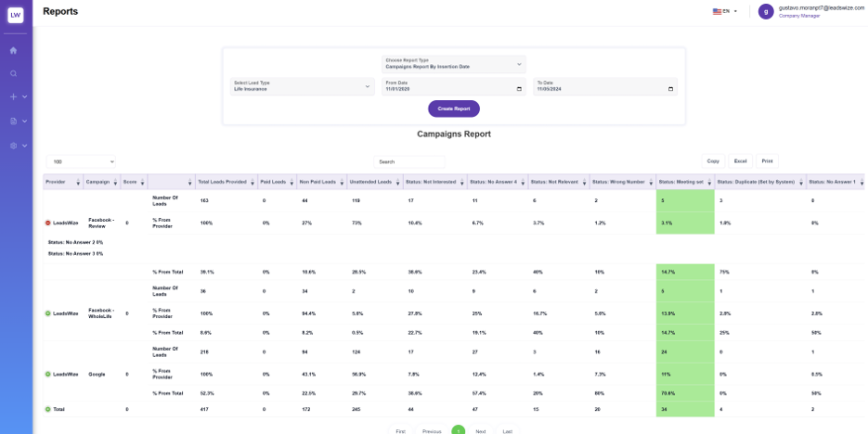Image resolution: width=868 pixels, height=434 pixels.
Task: Expand the LeadsWize Google row
Action: coord(48,374)
